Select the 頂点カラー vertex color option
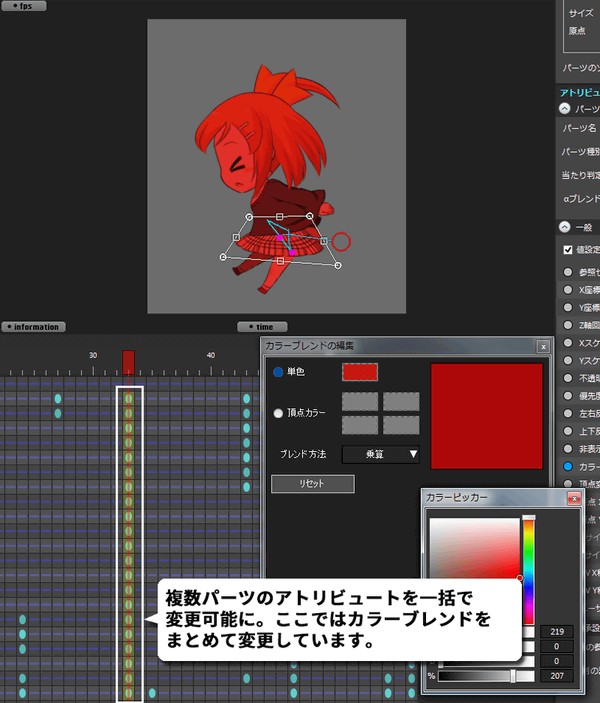This screenshot has height=703, width=600. (x=279, y=412)
